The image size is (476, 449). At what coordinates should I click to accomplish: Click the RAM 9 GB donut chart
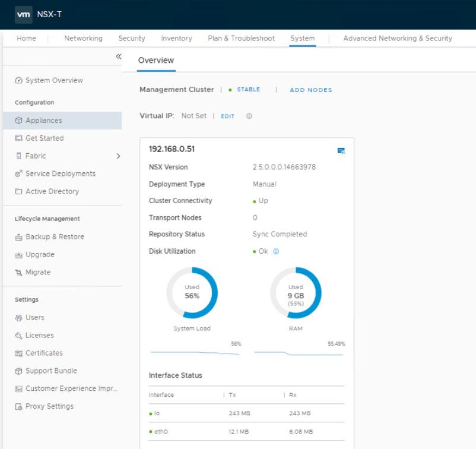296,293
